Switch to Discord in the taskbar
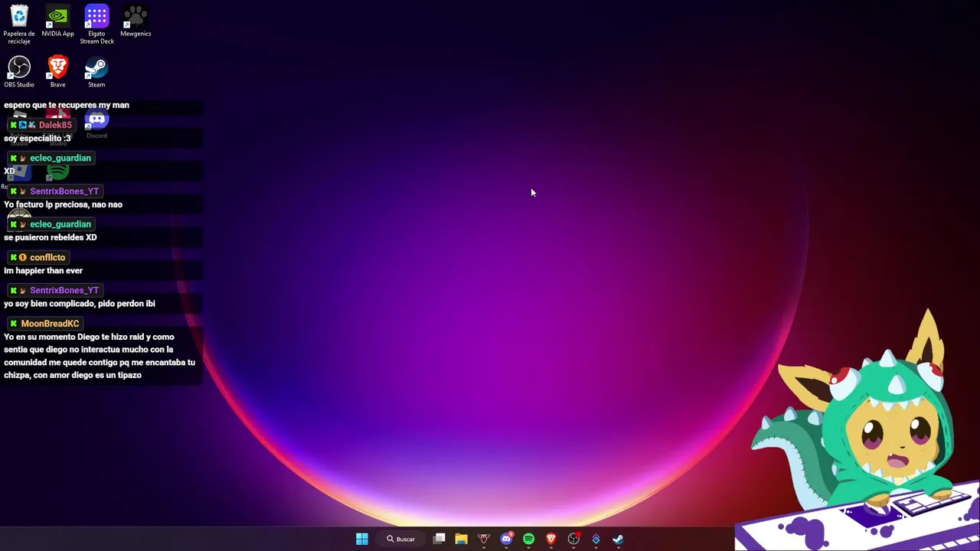 click(506, 539)
